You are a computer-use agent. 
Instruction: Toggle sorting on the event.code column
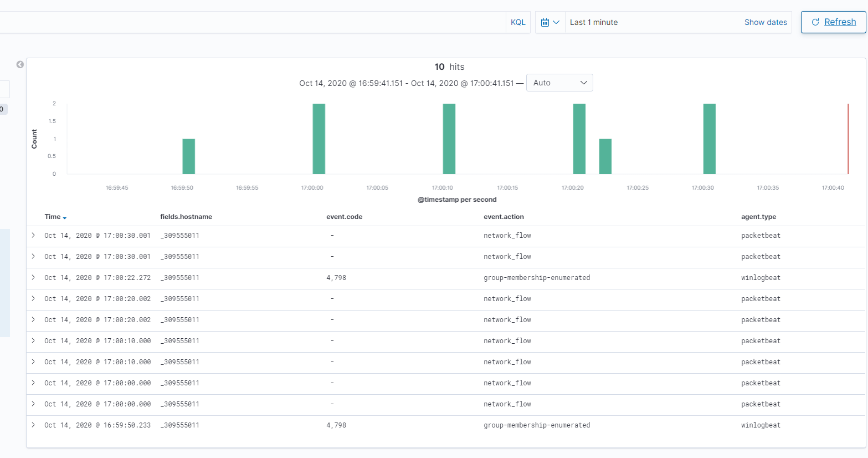click(x=344, y=217)
